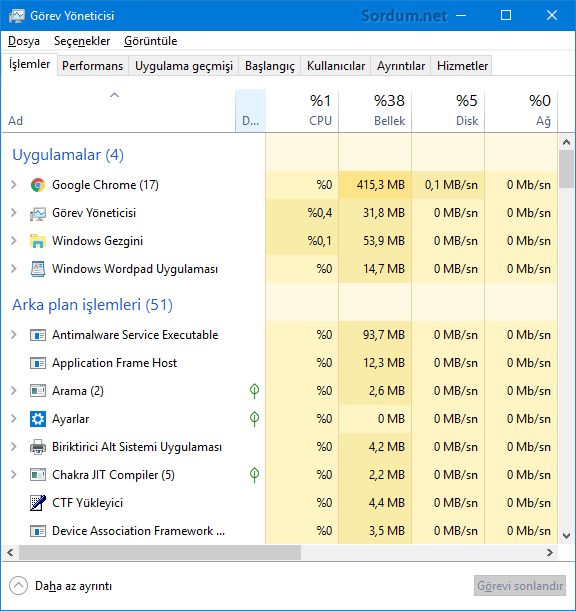Click the Application Frame Host icon
Image resolution: width=576 pixels, height=611 pixels.
click(x=38, y=363)
